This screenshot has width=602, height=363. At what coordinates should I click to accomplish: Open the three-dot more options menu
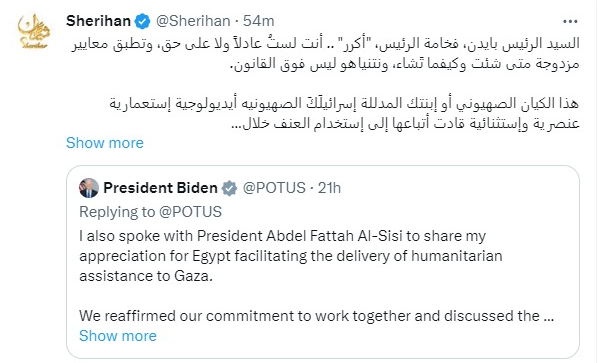tap(570, 22)
